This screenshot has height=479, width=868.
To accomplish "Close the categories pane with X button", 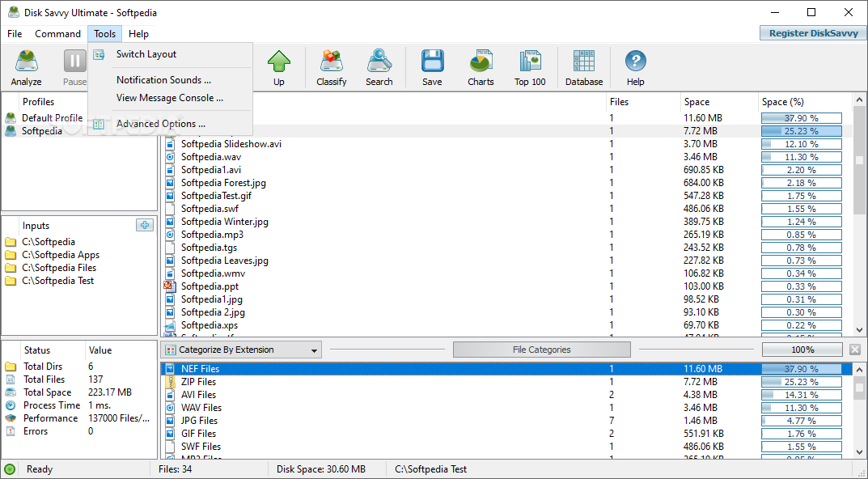I will 855,350.
